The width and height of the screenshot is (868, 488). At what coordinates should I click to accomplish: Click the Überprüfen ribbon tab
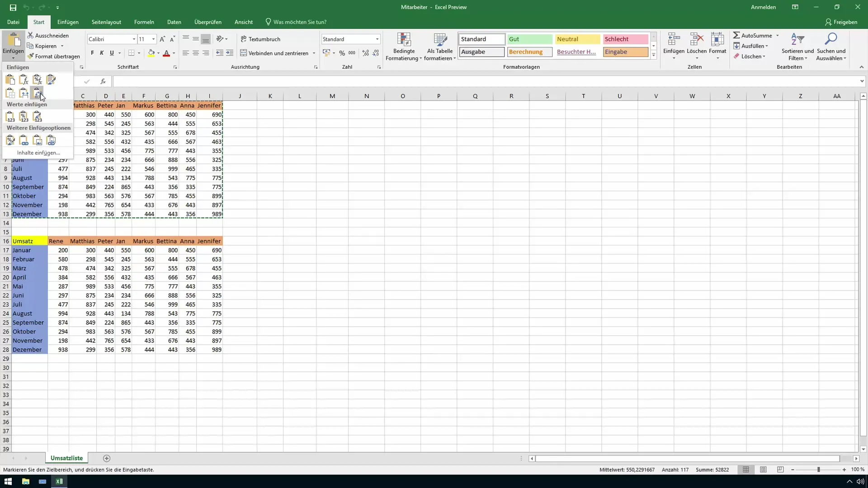(208, 22)
